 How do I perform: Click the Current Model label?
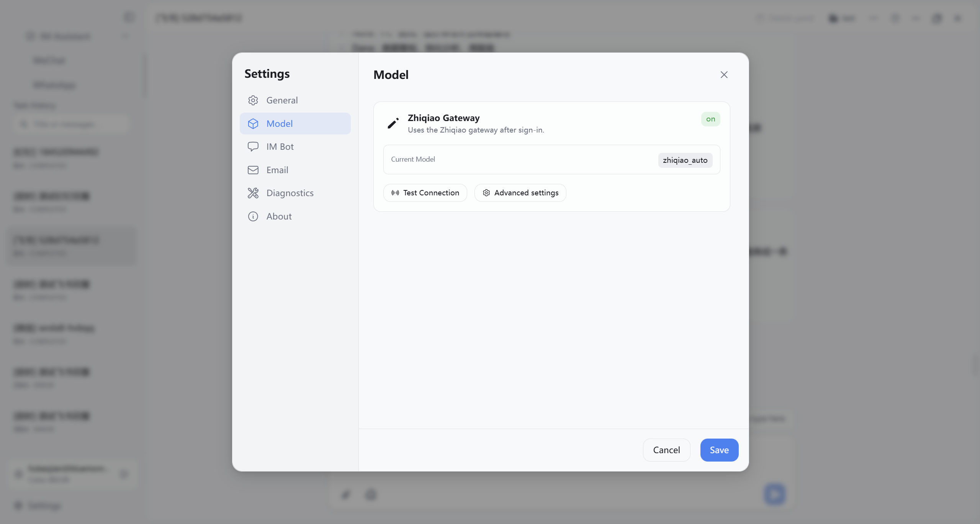413,159
